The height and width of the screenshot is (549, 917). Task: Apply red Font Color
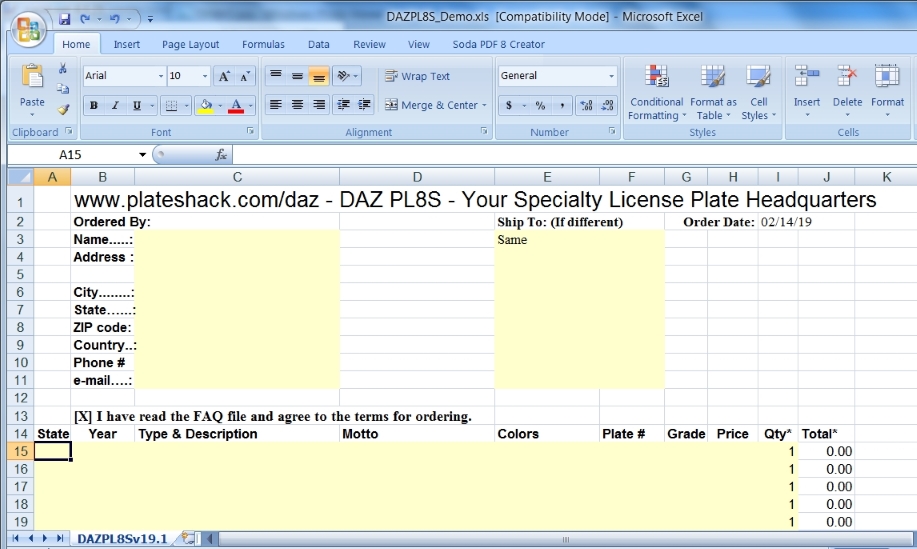(x=236, y=105)
